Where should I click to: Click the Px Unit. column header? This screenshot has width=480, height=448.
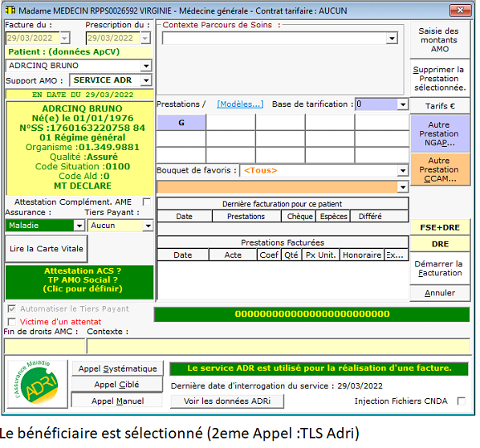click(321, 255)
